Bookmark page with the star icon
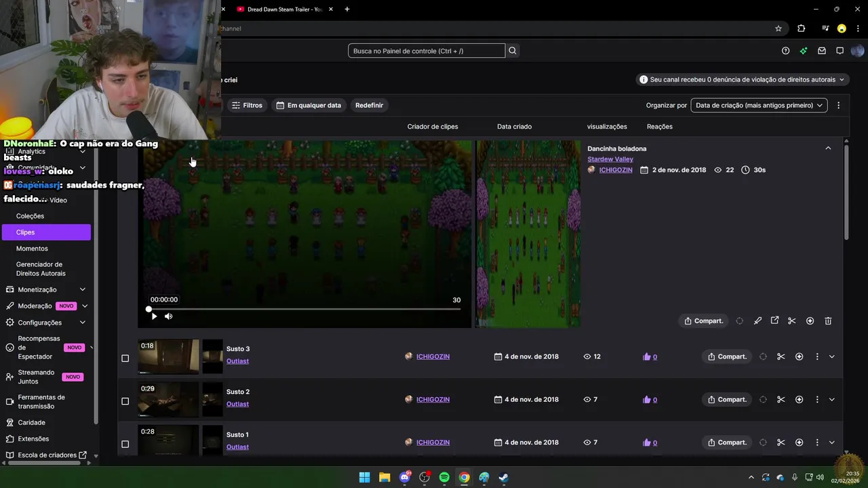Image resolution: width=868 pixels, height=488 pixels. click(778, 28)
